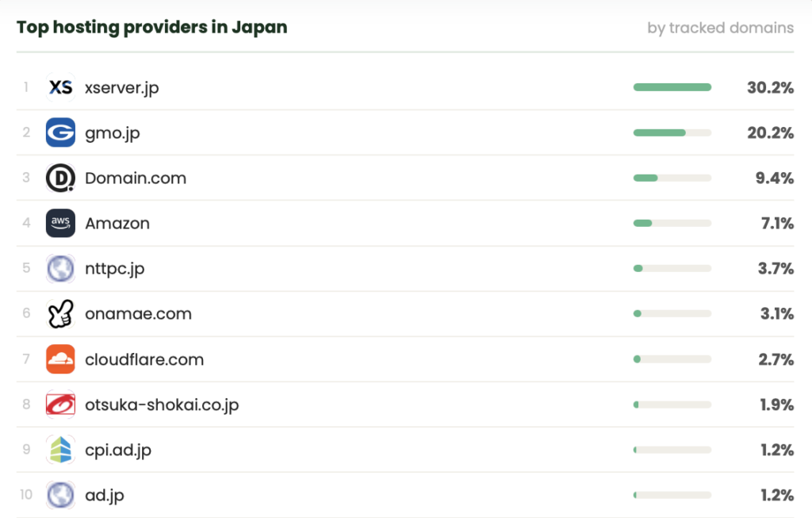Open the gmo.jp provider name
The width and height of the screenshot is (812, 518).
(x=113, y=133)
